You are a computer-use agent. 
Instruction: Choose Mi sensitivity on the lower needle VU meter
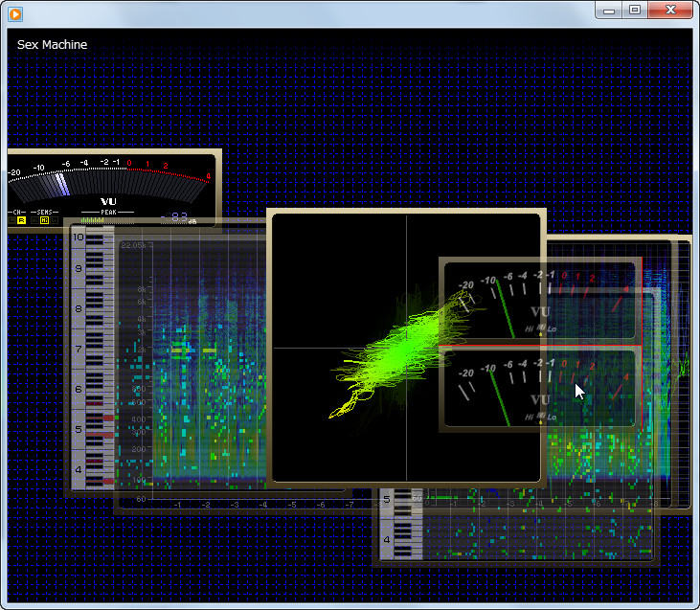(541, 416)
